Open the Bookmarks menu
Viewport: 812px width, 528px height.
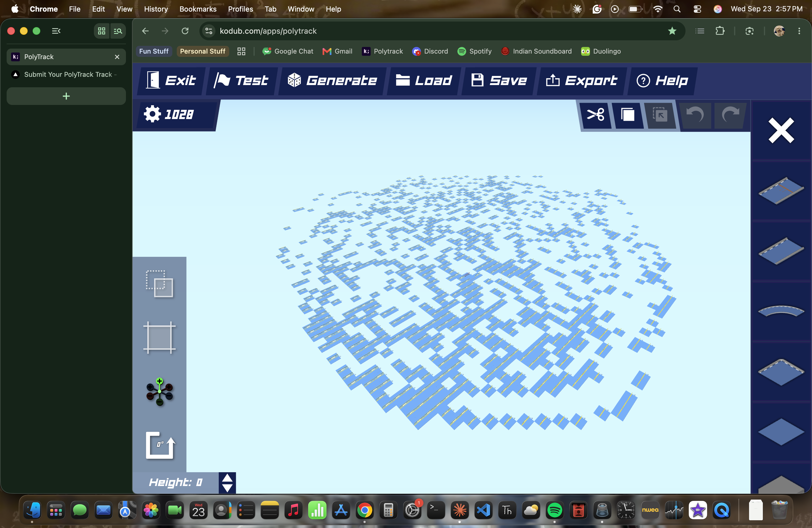tap(198, 9)
